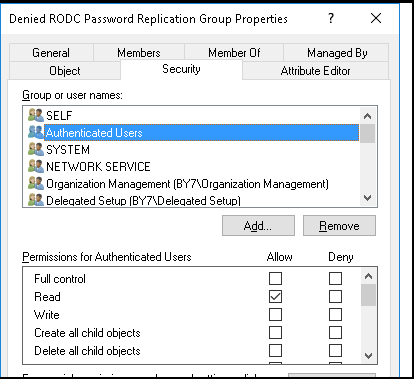This screenshot has height=379, width=414.
Task: Click the permissions list scroll down arrow
Action: (x=368, y=355)
